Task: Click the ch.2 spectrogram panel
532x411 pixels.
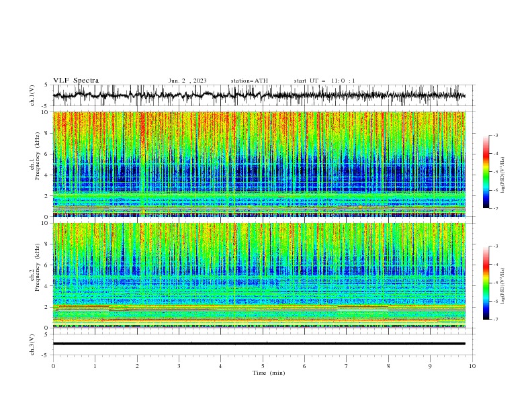Action: [259, 275]
